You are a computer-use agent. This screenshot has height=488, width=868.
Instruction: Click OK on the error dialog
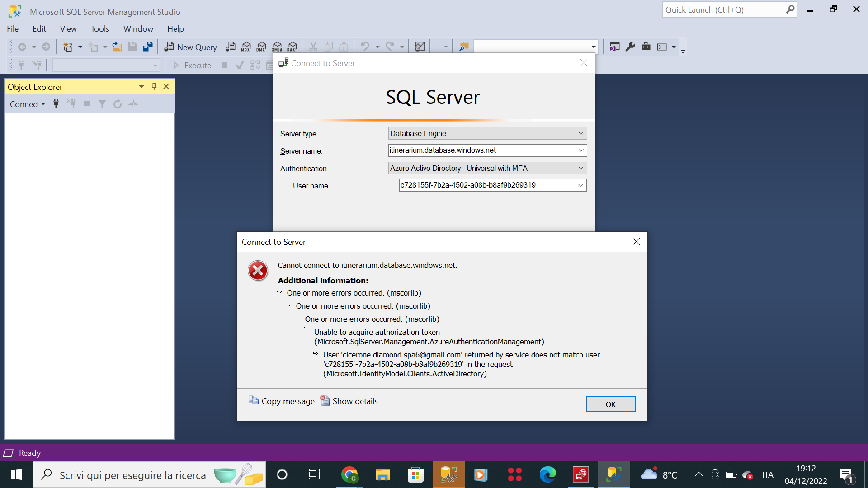(x=611, y=404)
